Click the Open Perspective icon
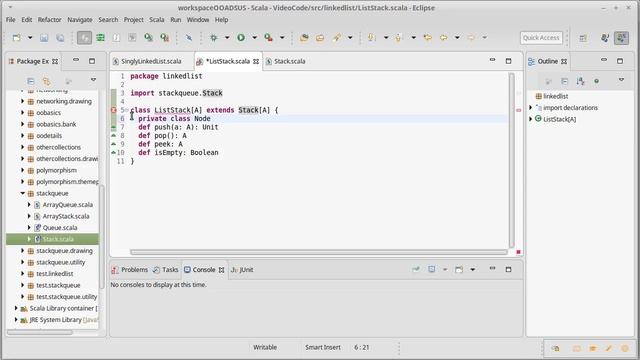 (583, 38)
